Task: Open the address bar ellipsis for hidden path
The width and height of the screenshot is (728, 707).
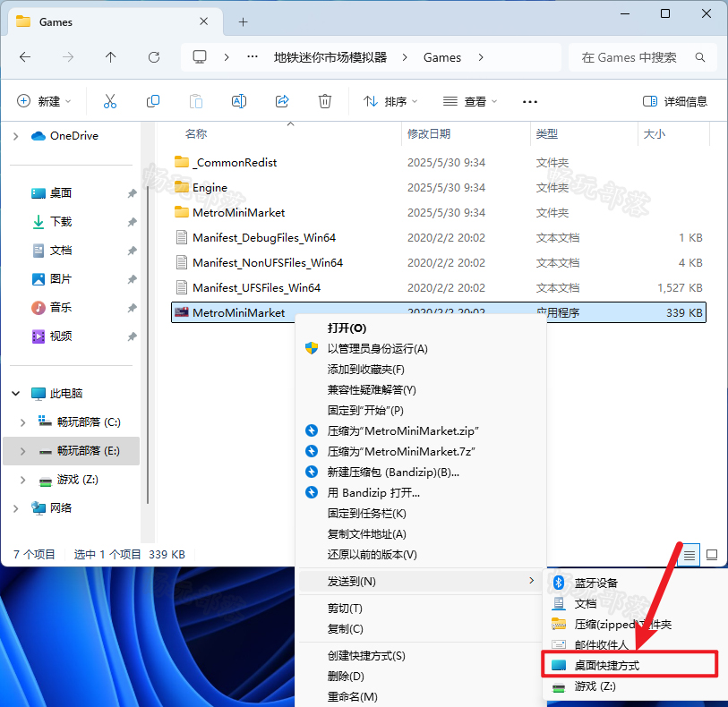Action: [x=253, y=57]
